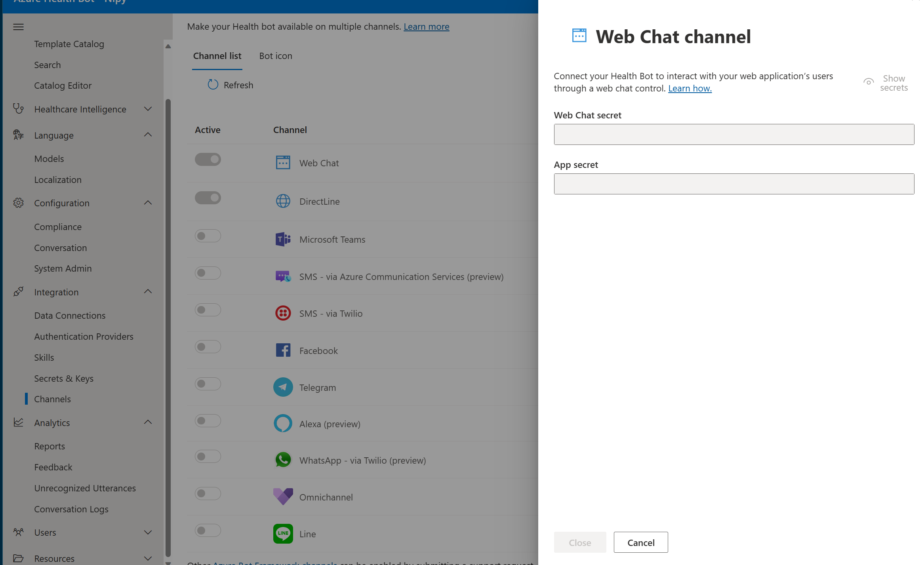Enable the Microsoft Teams channel toggle

pos(208,235)
